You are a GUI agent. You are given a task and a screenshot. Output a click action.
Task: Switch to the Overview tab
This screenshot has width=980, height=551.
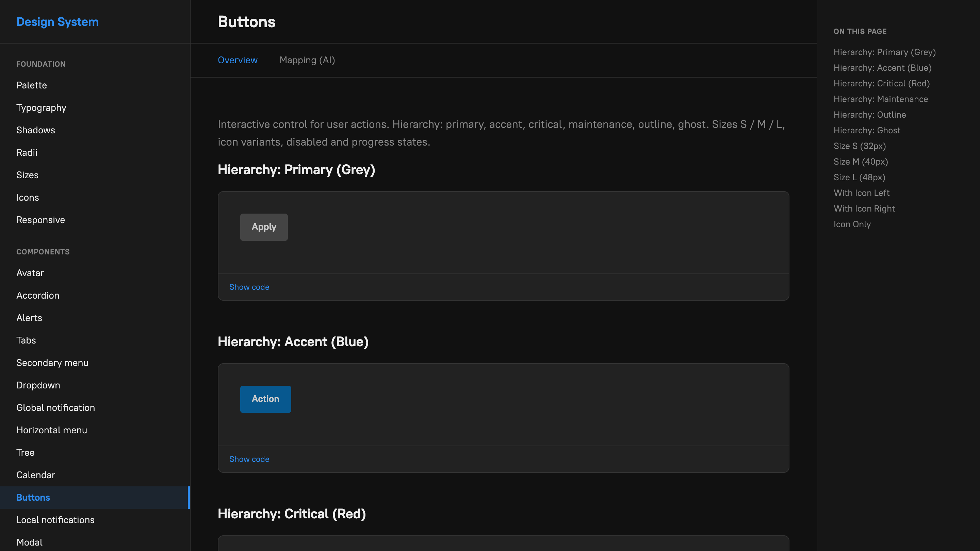[x=238, y=60]
